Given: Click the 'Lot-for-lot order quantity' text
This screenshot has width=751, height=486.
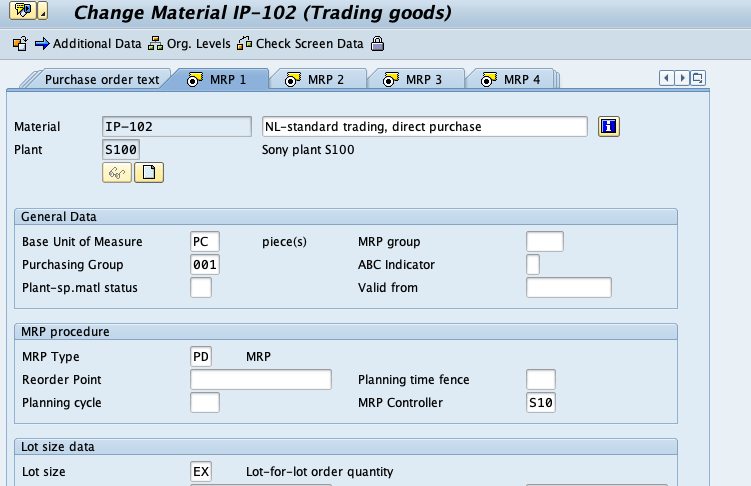Looking at the screenshot, I should (x=319, y=472).
